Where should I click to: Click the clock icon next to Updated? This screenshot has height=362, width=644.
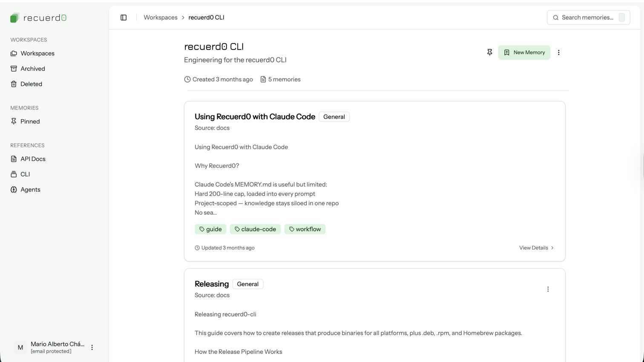click(x=197, y=248)
